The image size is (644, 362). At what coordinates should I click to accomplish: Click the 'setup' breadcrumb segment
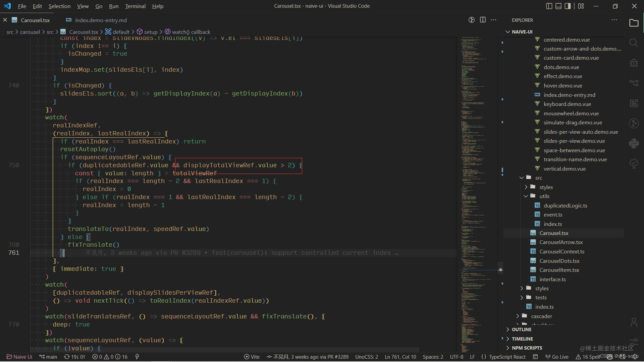coord(151,32)
